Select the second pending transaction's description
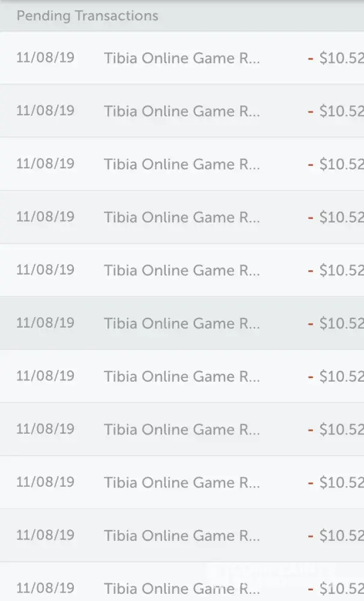The width and height of the screenshot is (364, 601). [x=181, y=111]
